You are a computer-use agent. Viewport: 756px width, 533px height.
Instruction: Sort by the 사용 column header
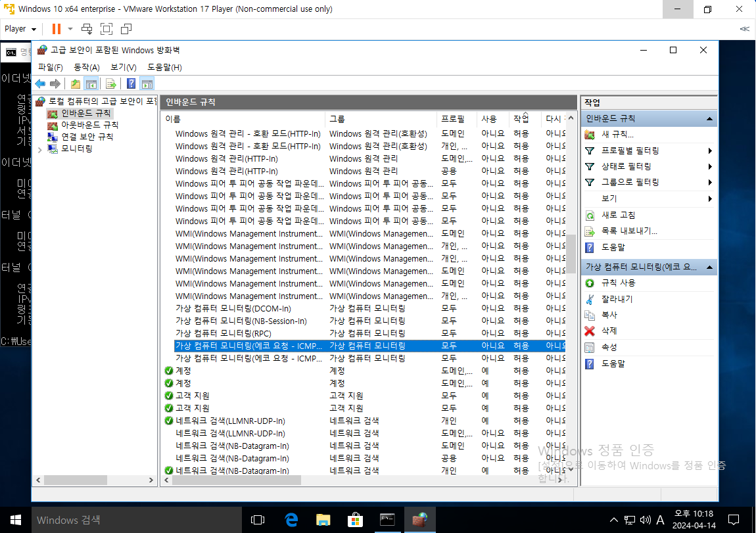pyautogui.click(x=493, y=118)
